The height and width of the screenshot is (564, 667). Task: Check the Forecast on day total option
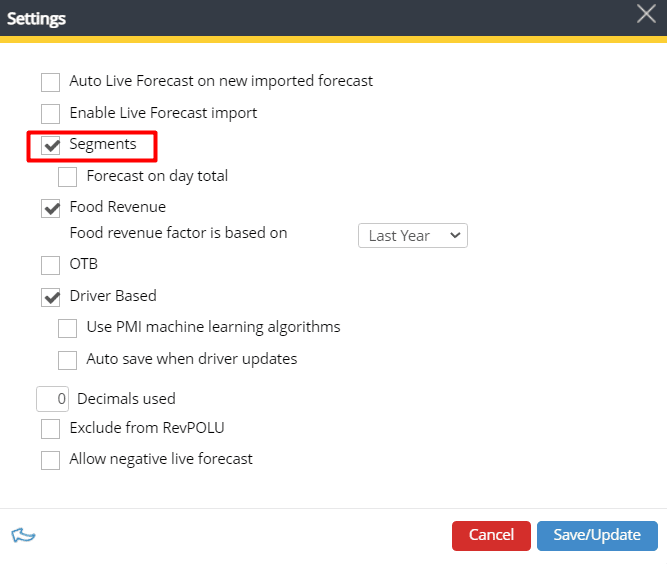(x=68, y=177)
